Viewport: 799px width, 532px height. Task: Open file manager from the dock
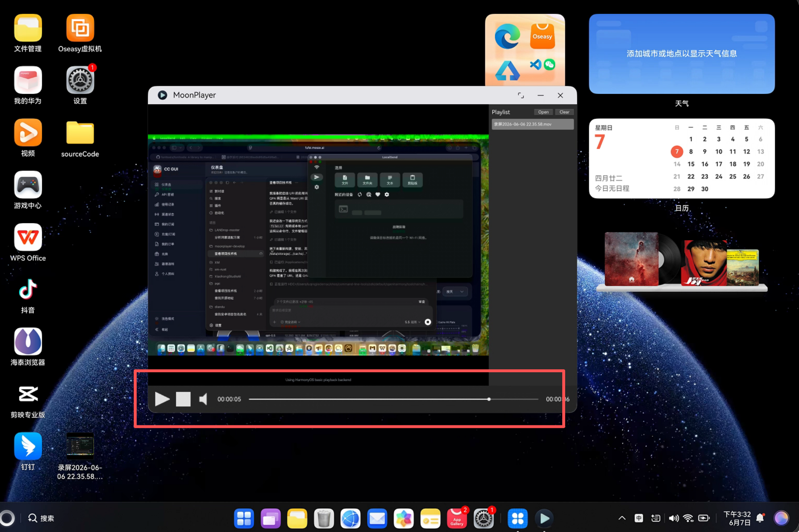click(x=297, y=518)
